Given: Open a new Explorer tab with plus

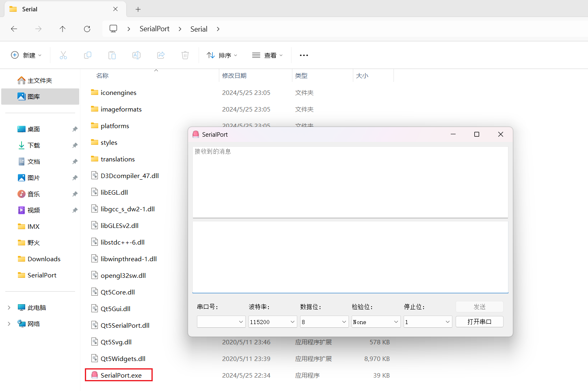Looking at the screenshot, I should (138, 9).
